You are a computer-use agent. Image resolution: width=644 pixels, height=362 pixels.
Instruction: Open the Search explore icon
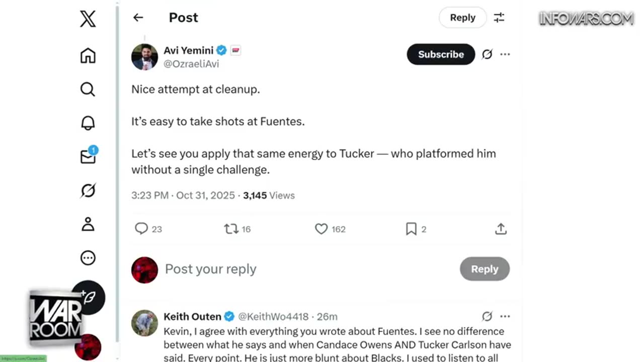point(88,89)
